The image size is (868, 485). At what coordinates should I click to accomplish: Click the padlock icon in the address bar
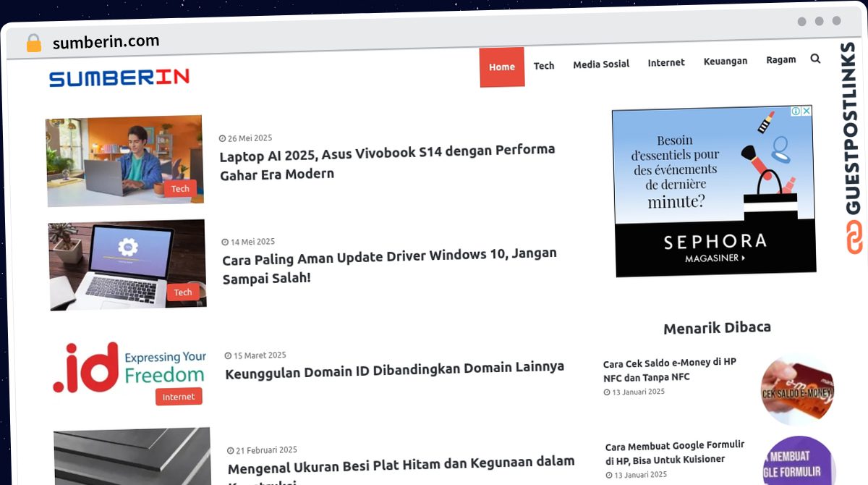tap(33, 41)
